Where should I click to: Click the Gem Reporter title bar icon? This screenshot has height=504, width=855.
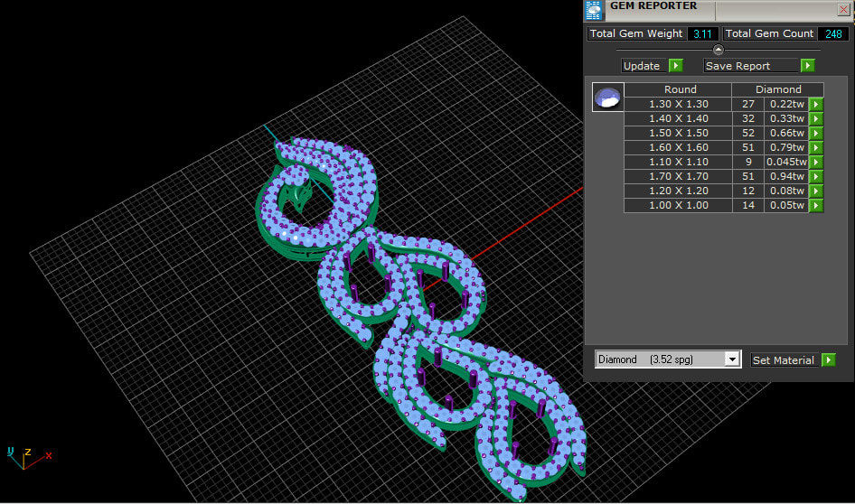tap(594, 10)
